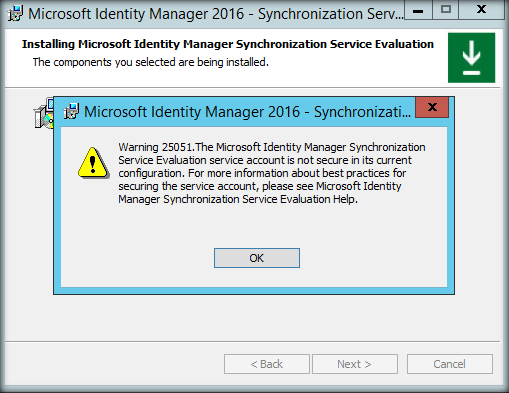Click the yellow warning triangle icon
The height and width of the screenshot is (393, 509).
pos(93,163)
